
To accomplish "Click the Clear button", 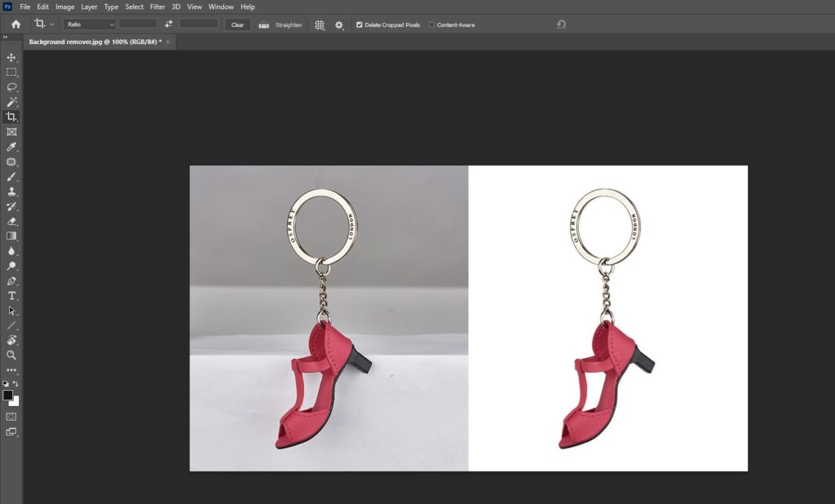I will pyautogui.click(x=237, y=24).
